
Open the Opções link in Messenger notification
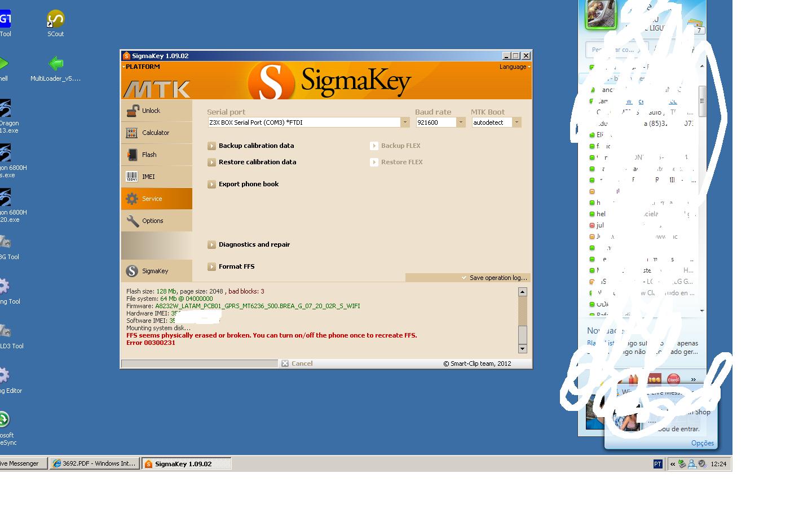[703, 443]
